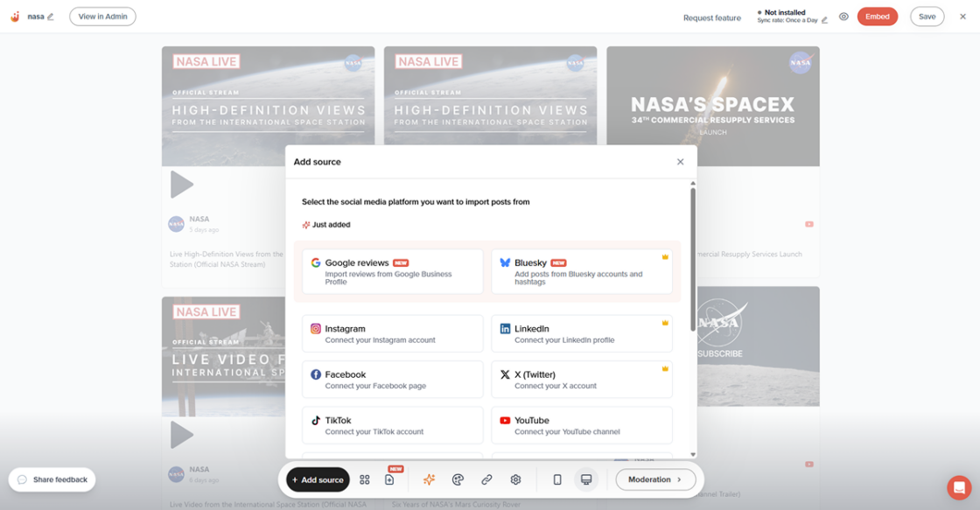Click the sparkle AI icon in toolbar
Viewport: 980px width, 510px height.
[429, 479]
